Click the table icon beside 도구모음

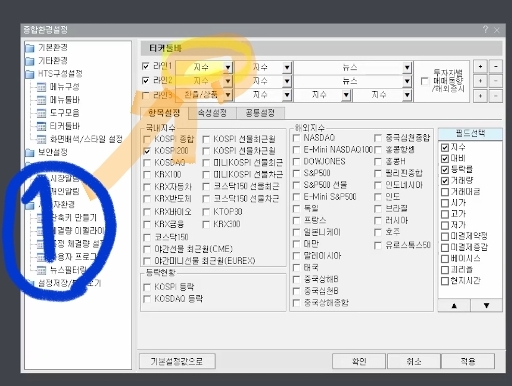pyautogui.click(x=41, y=113)
